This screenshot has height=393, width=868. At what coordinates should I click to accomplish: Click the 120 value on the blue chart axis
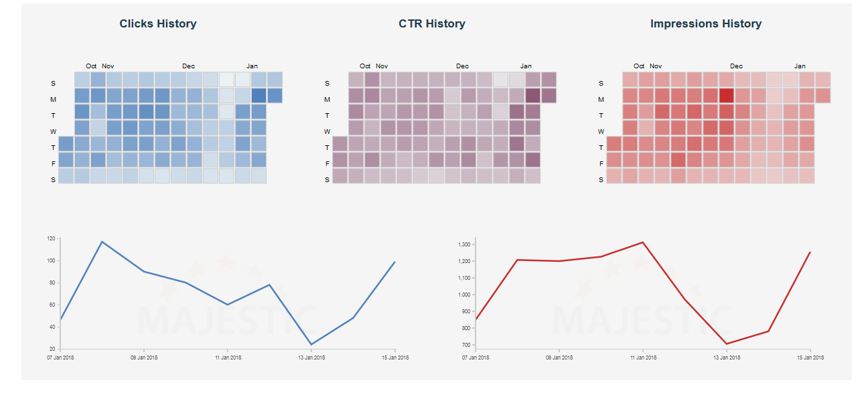[51, 238]
